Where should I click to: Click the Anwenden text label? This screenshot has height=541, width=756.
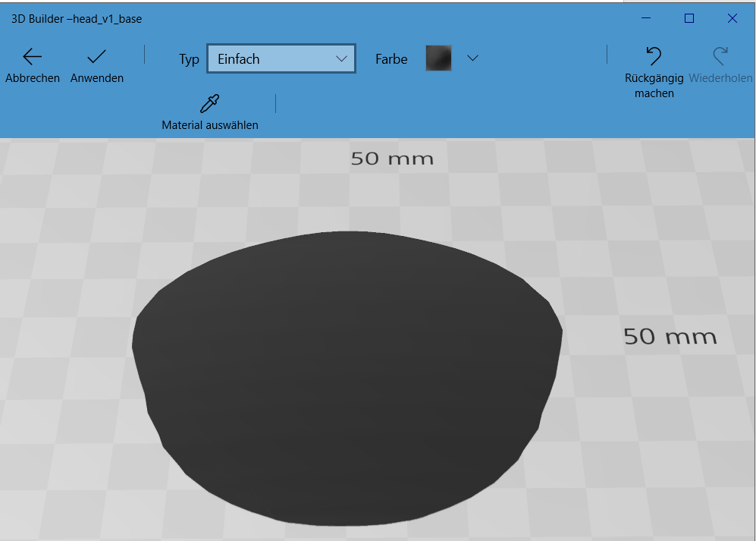tap(97, 78)
